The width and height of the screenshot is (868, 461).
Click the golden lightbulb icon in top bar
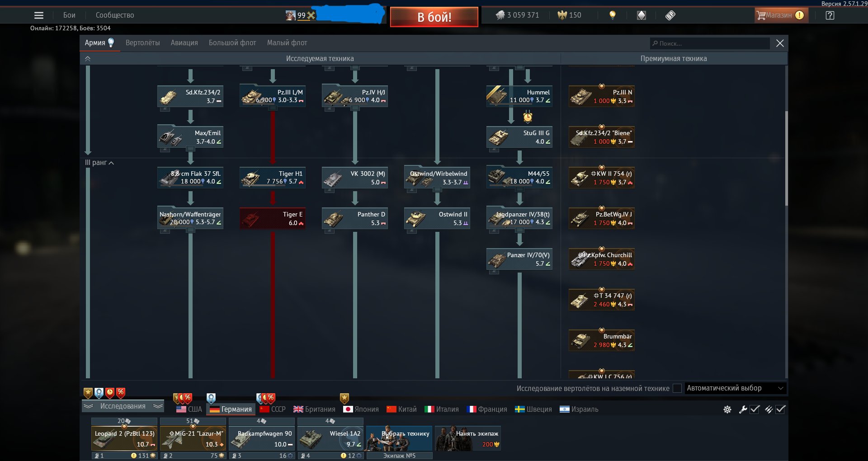coord(612,15)
